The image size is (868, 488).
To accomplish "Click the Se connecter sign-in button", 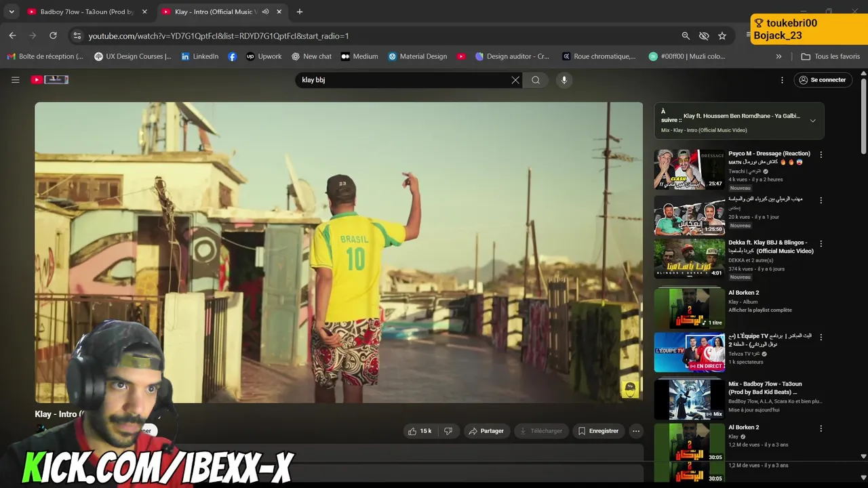I will coord(822,80).
